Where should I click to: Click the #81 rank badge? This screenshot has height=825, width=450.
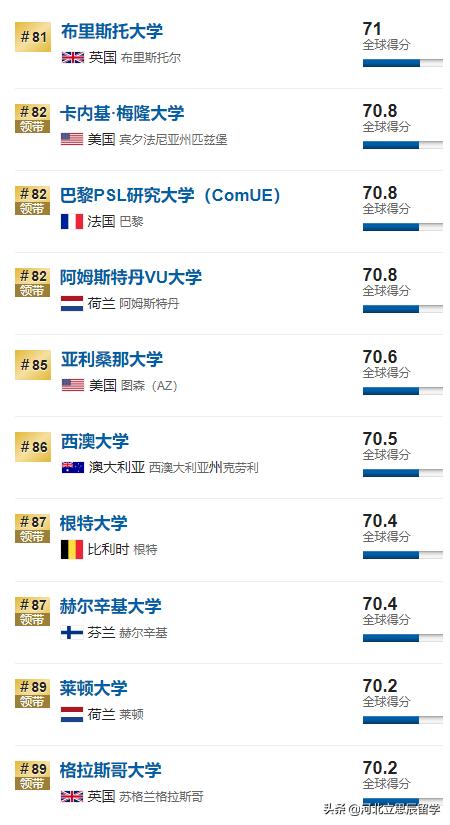[33, 37]
